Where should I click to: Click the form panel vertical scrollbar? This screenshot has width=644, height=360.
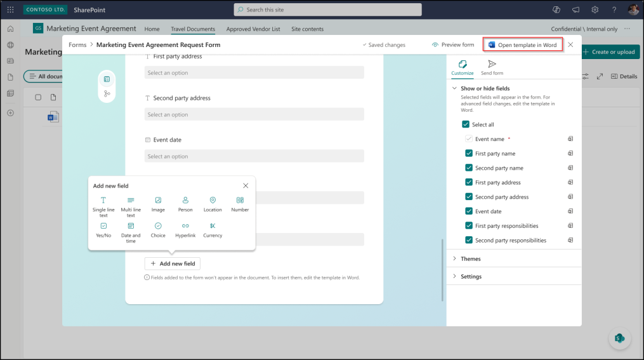442,270
